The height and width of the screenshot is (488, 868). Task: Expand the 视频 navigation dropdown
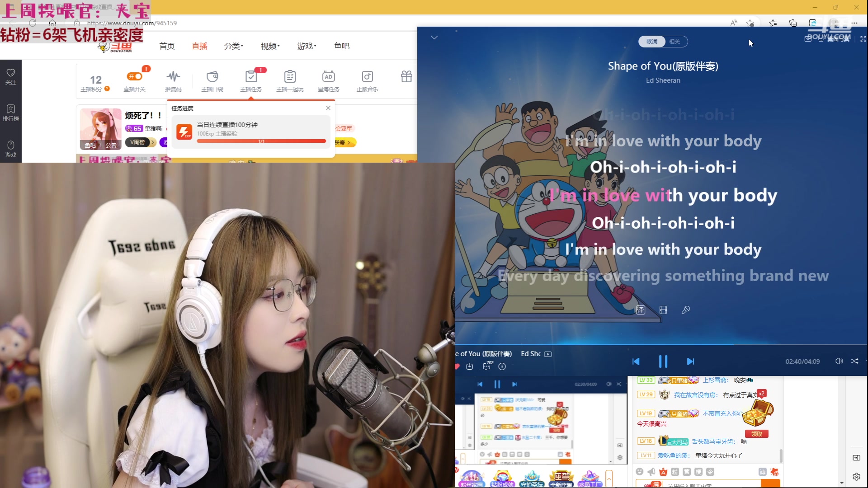[270, 46]
